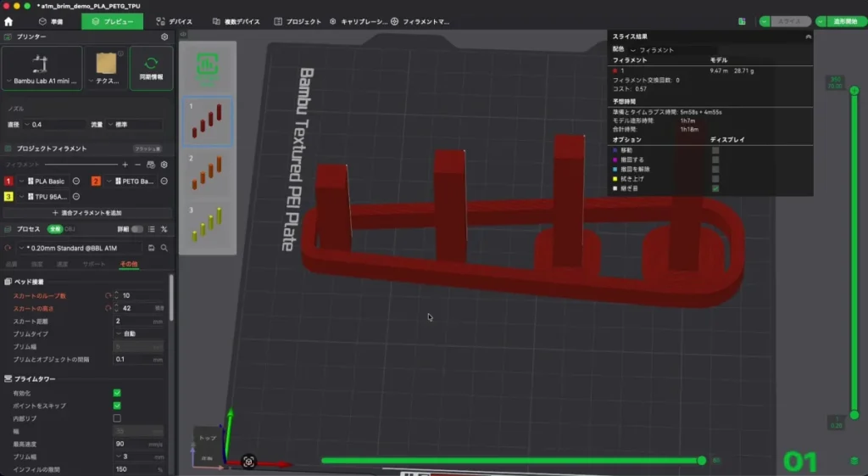The width and height of the screenshot is (868, 476).
Task: Open slice options dropdown arrow
Action: [765, 21]
